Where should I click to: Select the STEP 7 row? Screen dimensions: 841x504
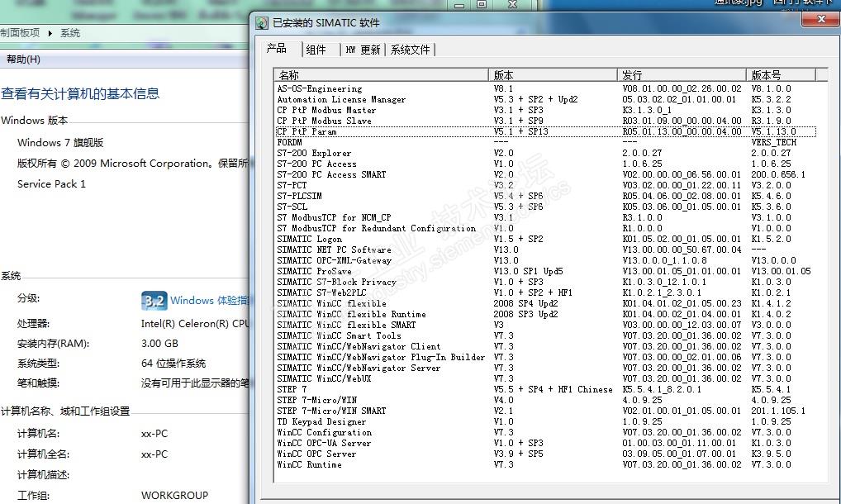coord(545,388)
